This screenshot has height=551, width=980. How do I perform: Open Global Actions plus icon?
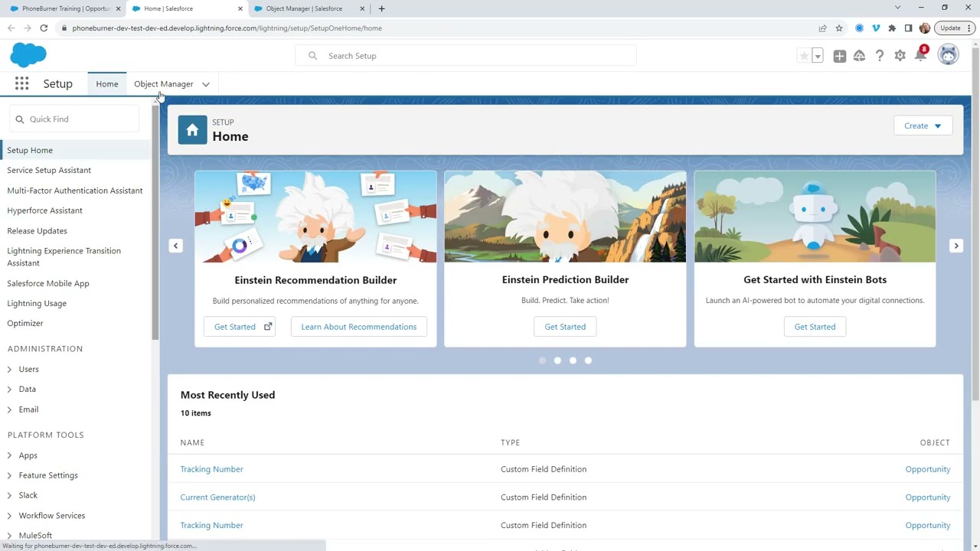point(840,56)
